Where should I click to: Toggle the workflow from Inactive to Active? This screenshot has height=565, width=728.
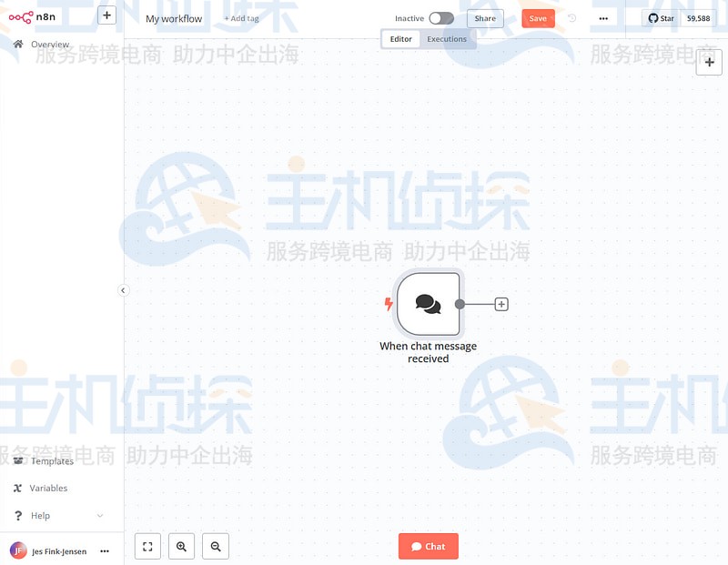pyautogui.click(x=440, y=17)
